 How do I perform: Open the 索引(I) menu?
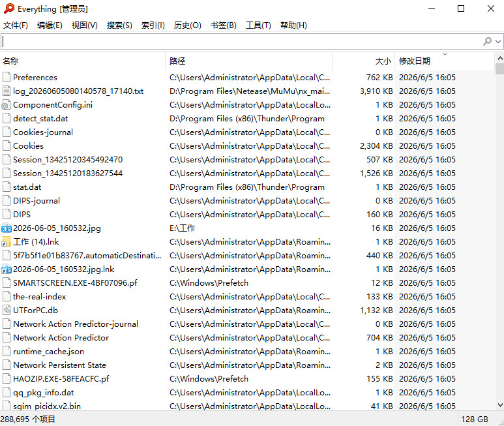click(x=153, y=25)
